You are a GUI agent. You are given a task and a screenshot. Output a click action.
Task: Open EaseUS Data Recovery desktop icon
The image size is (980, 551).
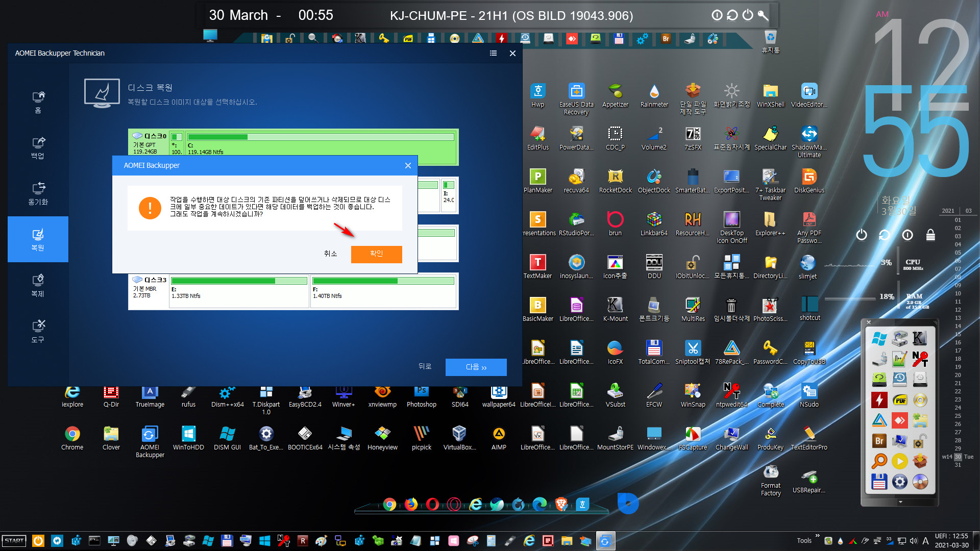(576, 99)
